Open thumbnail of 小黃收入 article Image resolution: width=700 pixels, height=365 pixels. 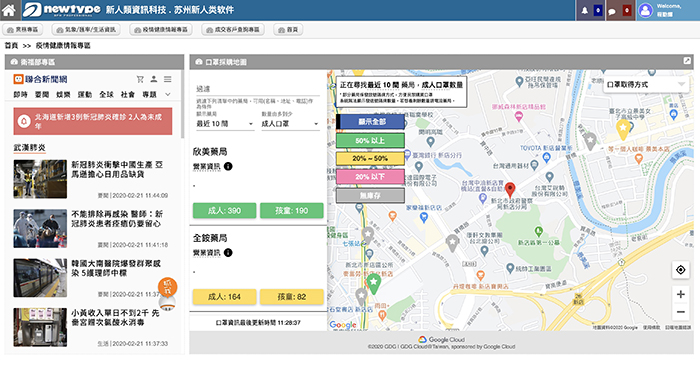[40, 327]
